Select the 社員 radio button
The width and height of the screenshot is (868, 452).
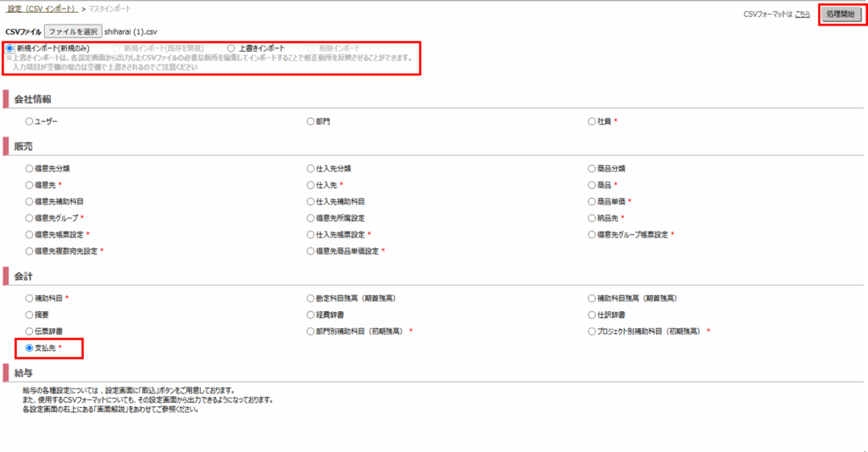pyautogui.click(x=592, y=121)
